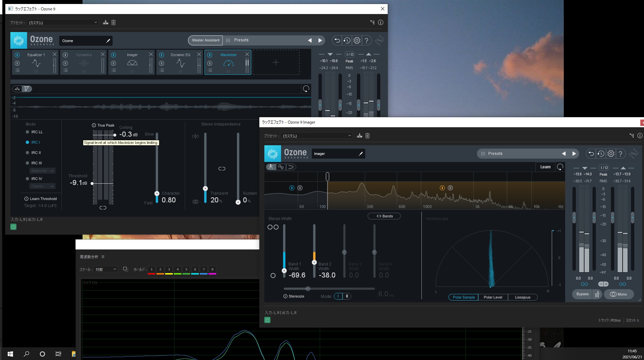Screen dimensions: 644x360
Task: Click the Bypass button in the Imager
Action: point(583,294)
